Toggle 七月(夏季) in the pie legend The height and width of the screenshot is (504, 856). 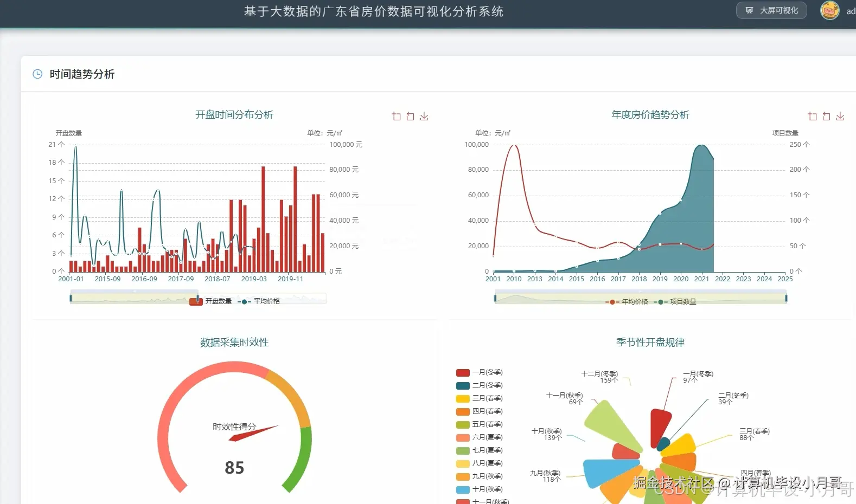coord(480,450)
